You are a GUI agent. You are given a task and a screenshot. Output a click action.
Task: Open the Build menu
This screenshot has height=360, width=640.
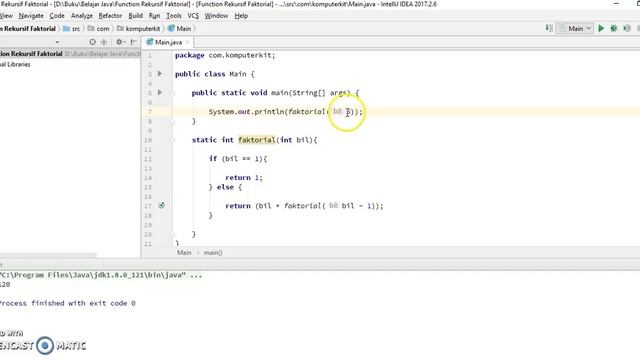[136, 16]
